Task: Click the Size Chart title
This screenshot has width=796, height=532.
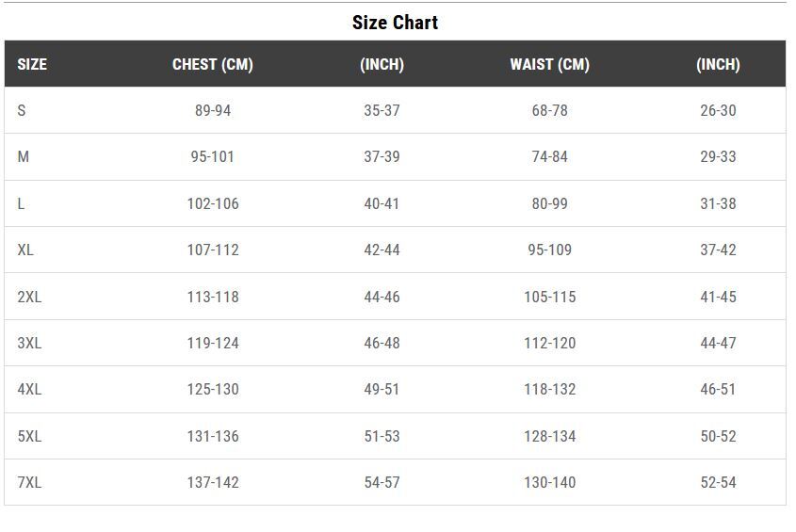Action: tap(395, 23)
